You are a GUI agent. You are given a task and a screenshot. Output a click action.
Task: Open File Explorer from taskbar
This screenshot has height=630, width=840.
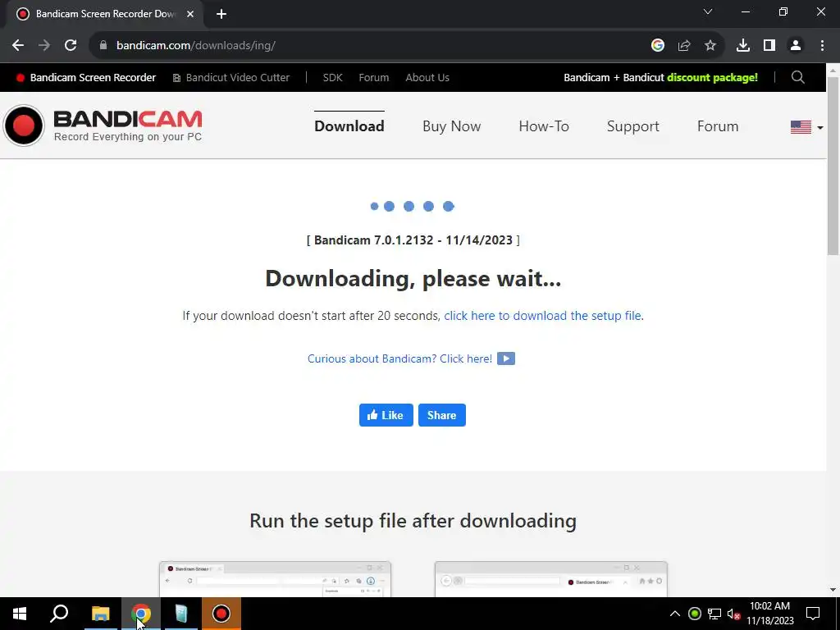(100, 614)
